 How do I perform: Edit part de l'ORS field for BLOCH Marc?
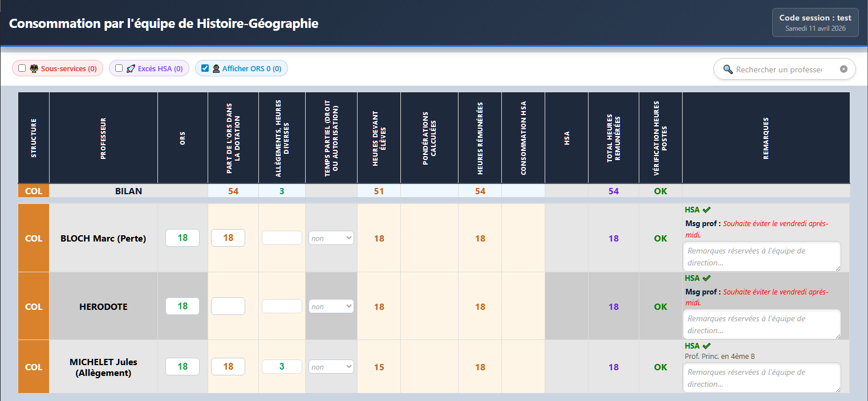(x=228, y=238)
